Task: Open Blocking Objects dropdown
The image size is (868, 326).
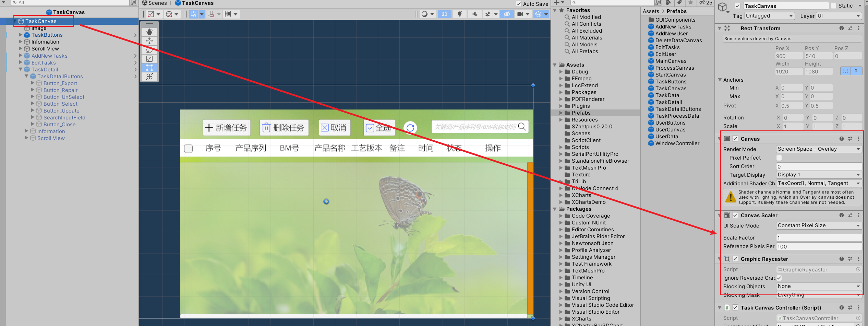Action: click(819, 286)
